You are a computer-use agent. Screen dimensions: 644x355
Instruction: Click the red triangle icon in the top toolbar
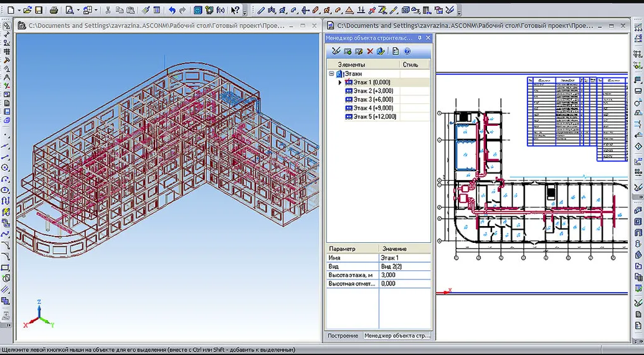pyautogui.click(x=349, y=10)
